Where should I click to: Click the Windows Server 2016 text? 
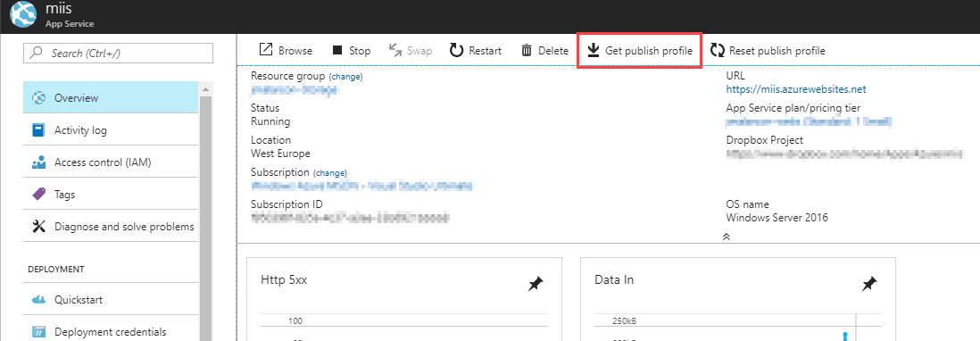point(777,217)
